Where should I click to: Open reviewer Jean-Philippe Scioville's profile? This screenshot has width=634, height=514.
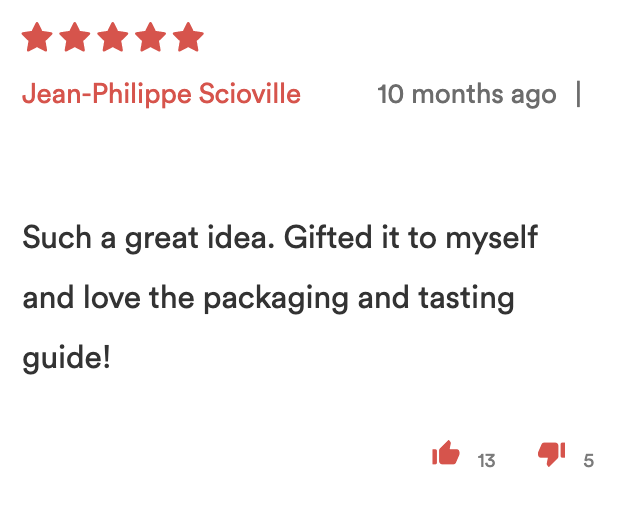(x=161, y=95)
